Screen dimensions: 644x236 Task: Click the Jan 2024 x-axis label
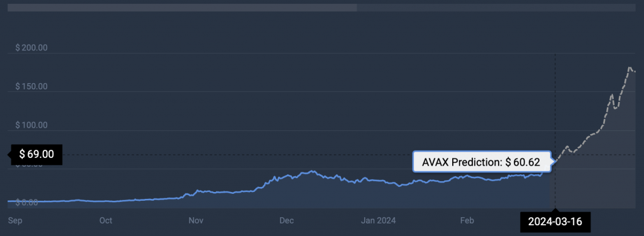[378, 221]
